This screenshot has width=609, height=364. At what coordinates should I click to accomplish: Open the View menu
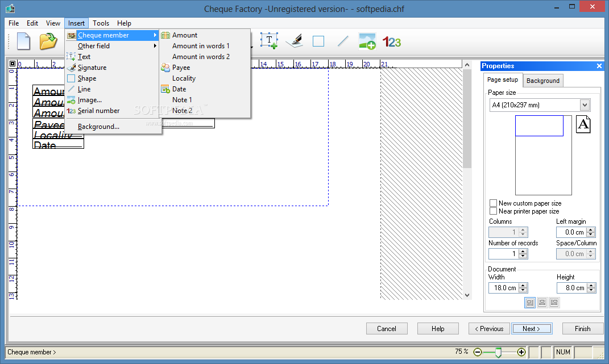click(x=53, y=23)
